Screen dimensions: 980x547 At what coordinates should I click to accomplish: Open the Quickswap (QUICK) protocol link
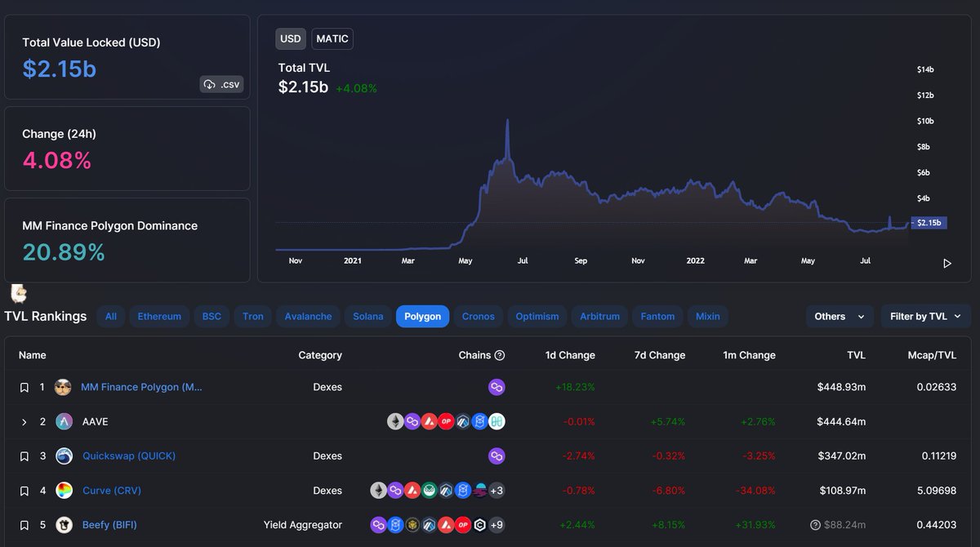(129, 456)
